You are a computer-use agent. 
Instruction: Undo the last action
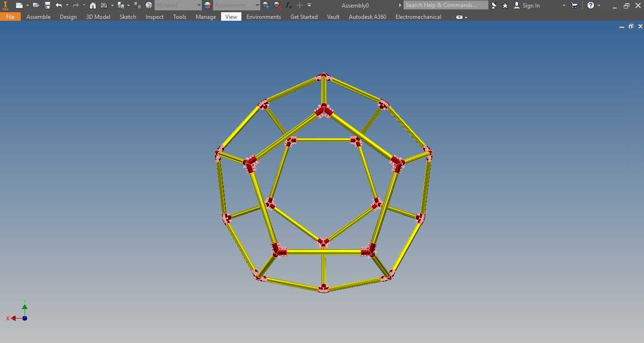[59, 5]
